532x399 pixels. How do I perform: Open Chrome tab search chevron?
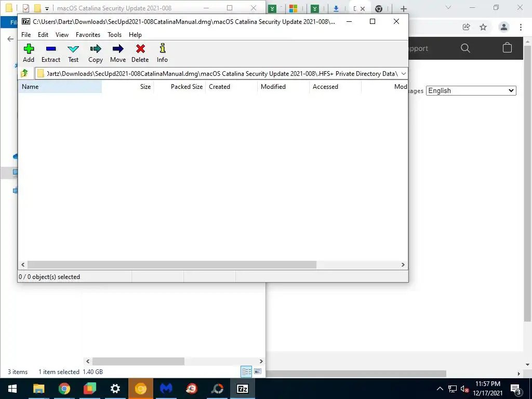coord(448,7)
